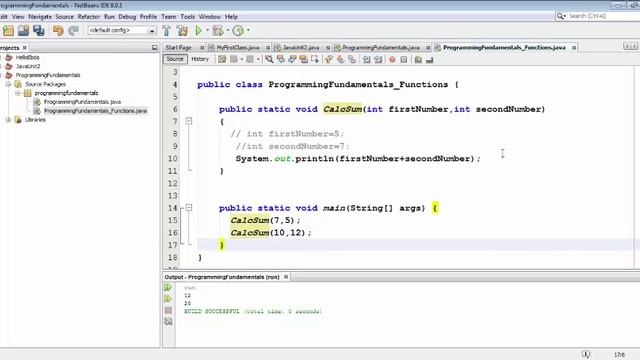This screenshot has height=360, width=640.
Task: Click the Save All toolbar icon
Action: point(39,31)
